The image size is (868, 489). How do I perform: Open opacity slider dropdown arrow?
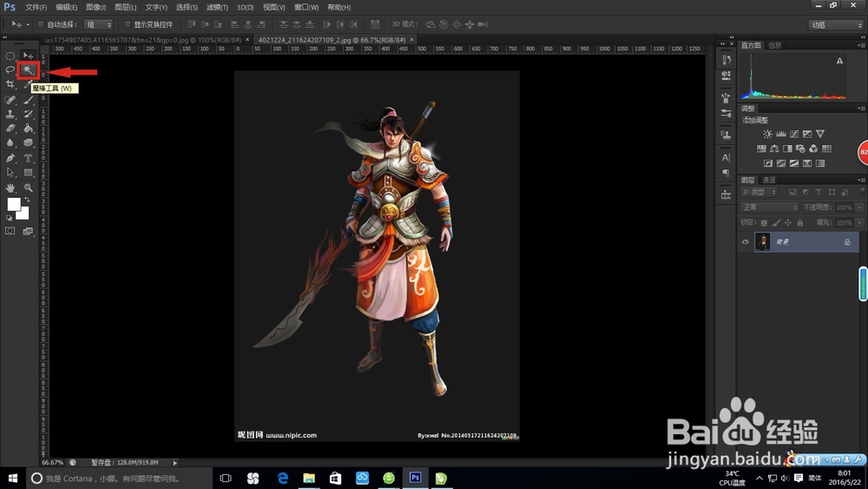859,207
